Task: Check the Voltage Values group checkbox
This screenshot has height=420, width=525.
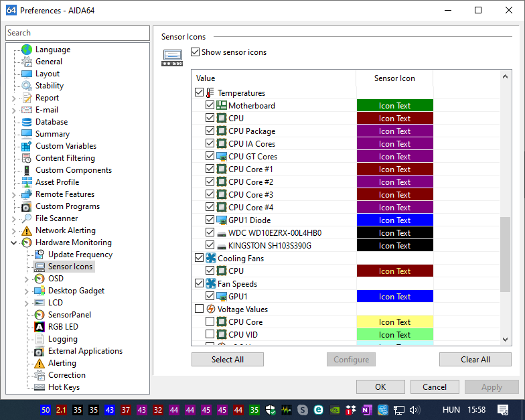Action: [x=200, y=308]
